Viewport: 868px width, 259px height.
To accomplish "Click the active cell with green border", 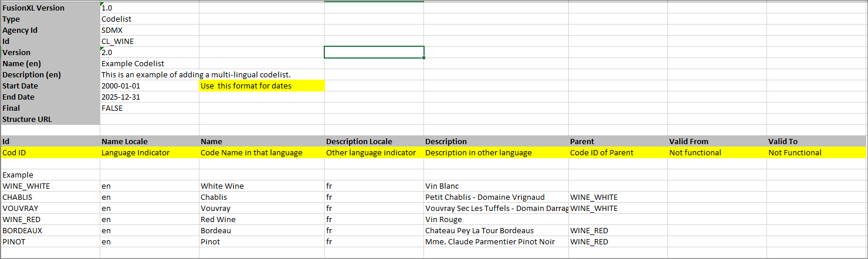I will [x=374, y=53].
